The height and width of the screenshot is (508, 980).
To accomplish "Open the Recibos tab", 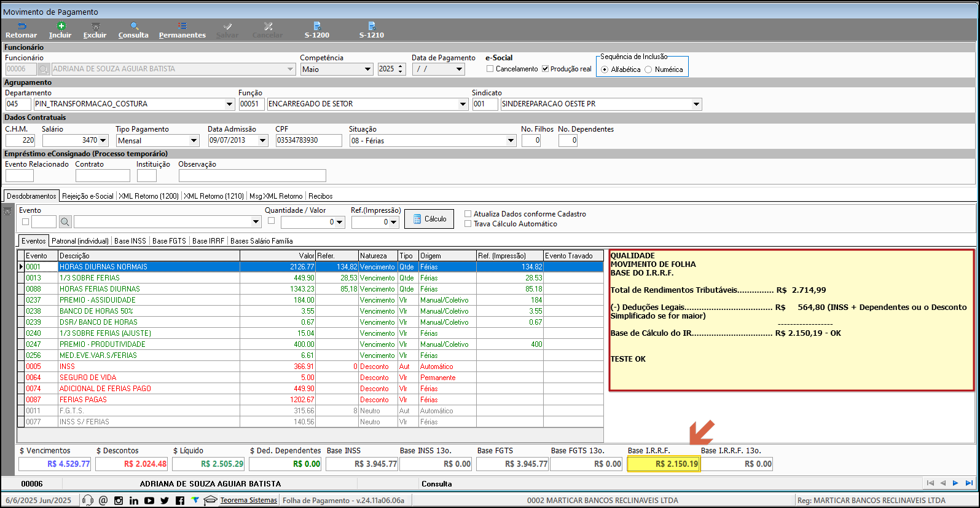I will [x=321, y=196].
